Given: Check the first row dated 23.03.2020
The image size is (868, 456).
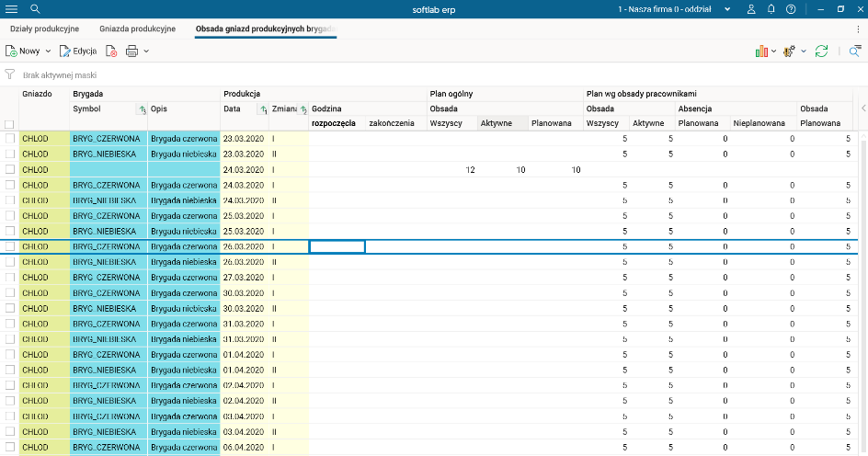Looking at the screenshot, I should [x=9, y=139].
